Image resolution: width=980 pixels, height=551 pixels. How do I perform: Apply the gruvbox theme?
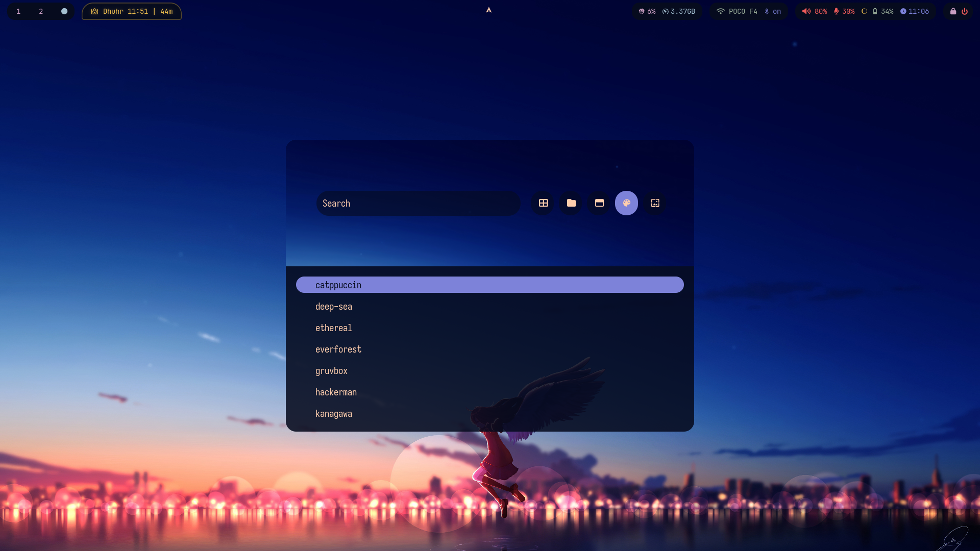pos(490,370)
